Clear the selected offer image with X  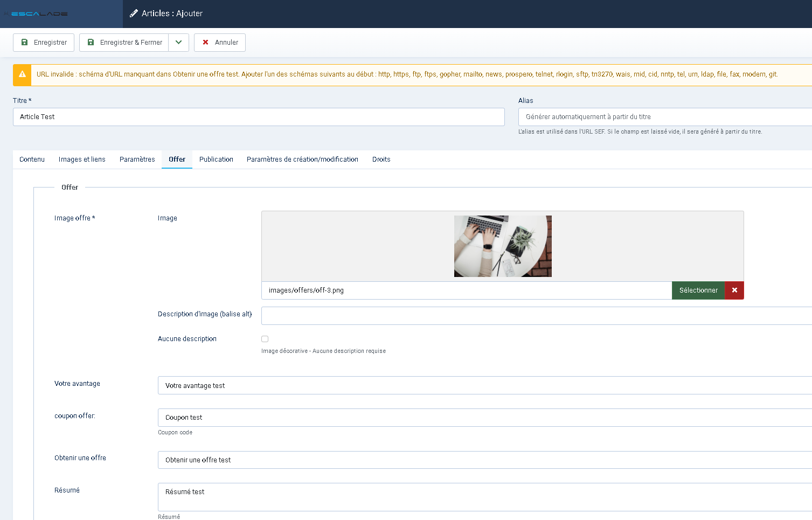pyautogui.click(x=734, y=290)
